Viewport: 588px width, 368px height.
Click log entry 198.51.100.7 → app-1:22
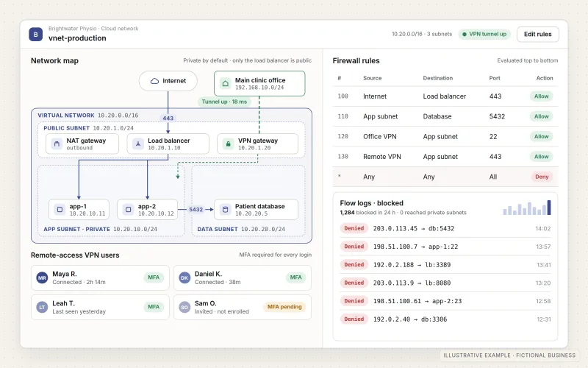445,247
